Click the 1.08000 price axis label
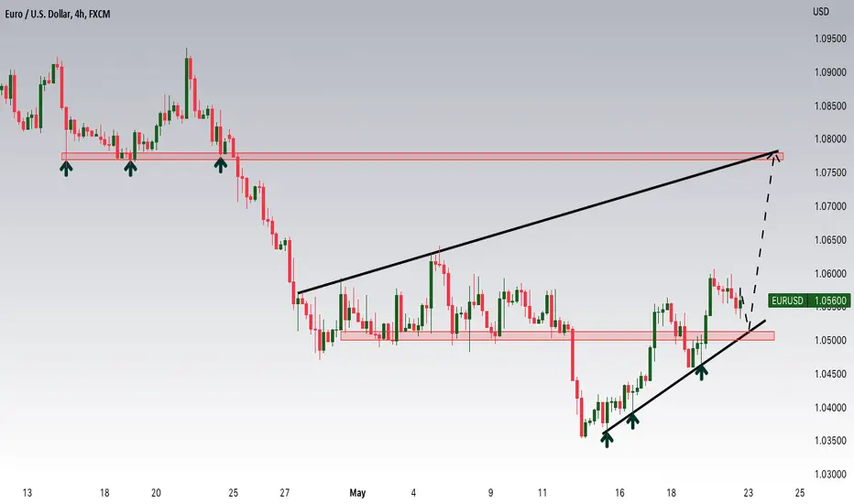 coord(830,139)
